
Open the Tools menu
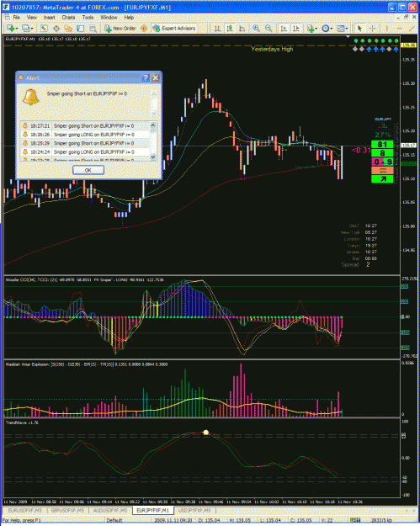click(x=88, y=18)
